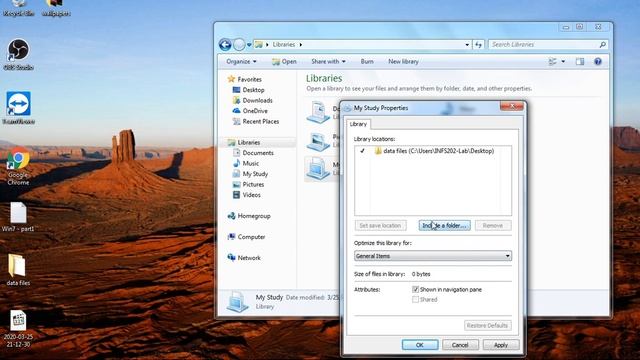Toggle Shown in navigation pane checkbox

pyautogui.click(x=416, y=289)
